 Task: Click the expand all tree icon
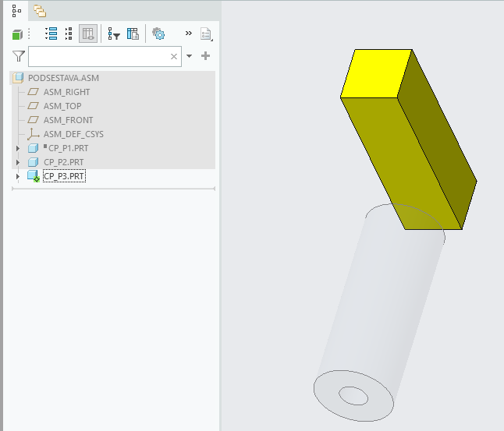(x=51, y=34)
